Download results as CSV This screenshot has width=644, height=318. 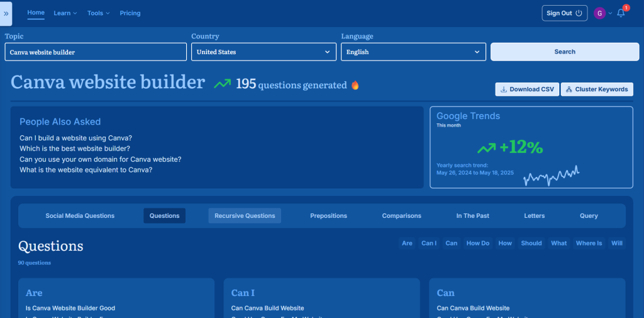coord(527,89)
